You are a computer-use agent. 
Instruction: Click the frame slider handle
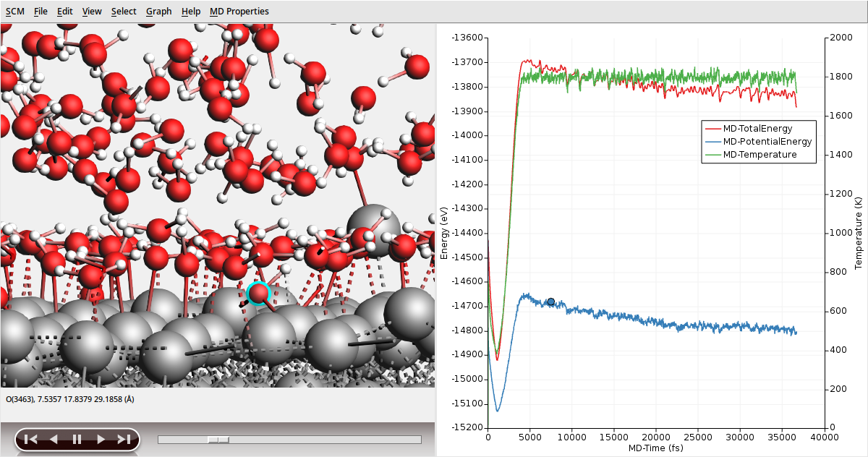(x=218, y=440)
